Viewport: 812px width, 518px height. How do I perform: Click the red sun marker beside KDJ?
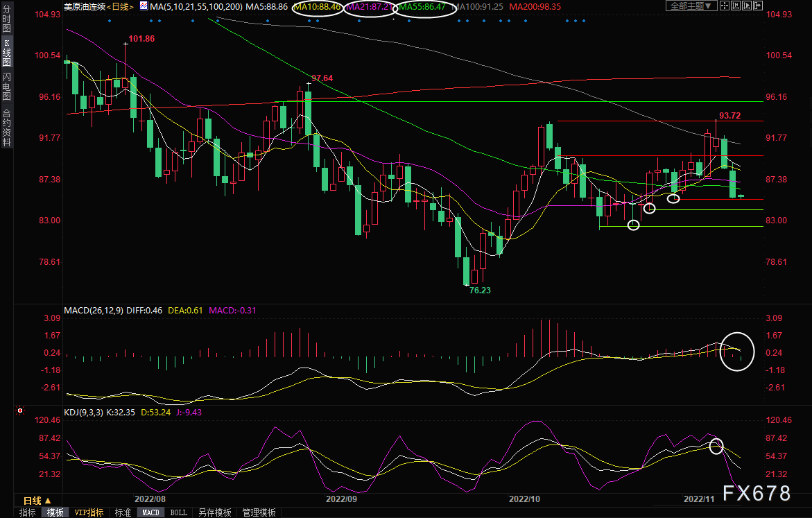tap(20, 411)
